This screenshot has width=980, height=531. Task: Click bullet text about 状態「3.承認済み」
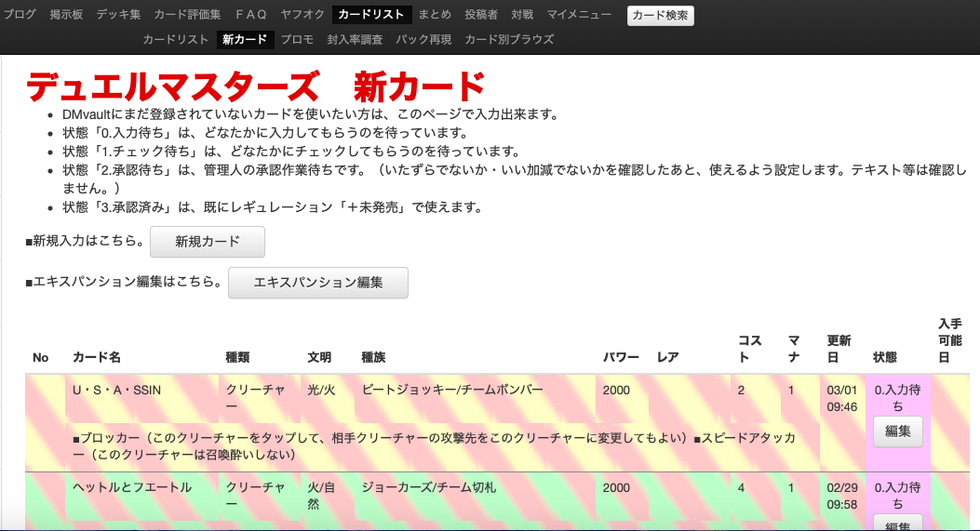tap(275, 207)
